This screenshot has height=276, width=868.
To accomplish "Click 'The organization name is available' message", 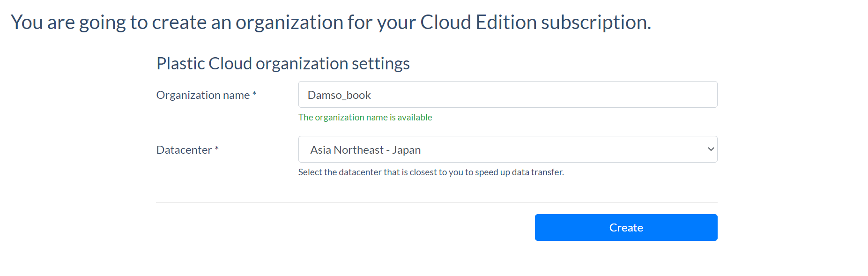I will point(365,117).
